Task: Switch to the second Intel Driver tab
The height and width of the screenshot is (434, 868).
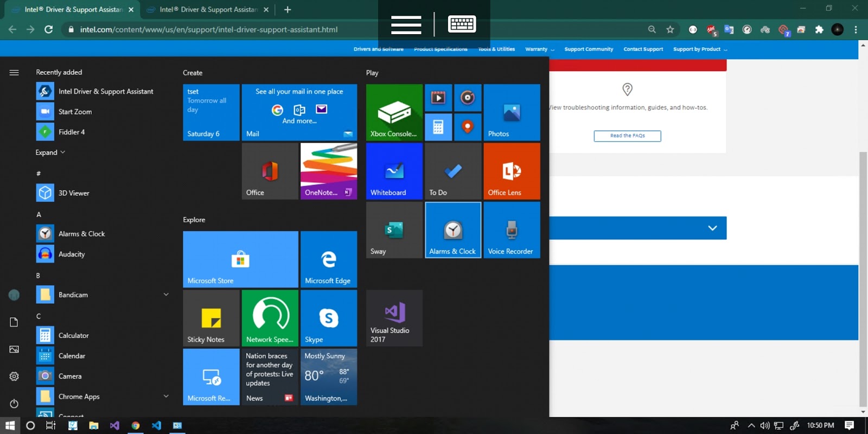Action: 207,9
